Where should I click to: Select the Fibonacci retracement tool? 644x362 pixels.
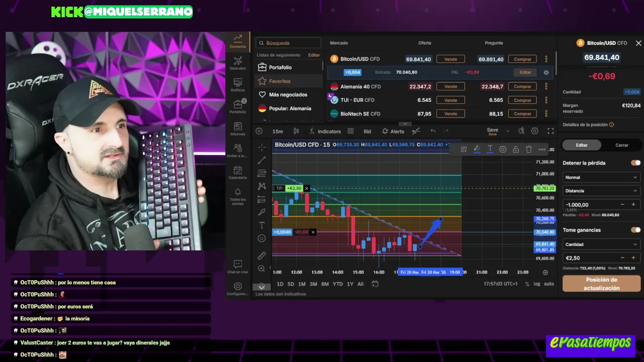pyautogui.click(x=262, y=173)
